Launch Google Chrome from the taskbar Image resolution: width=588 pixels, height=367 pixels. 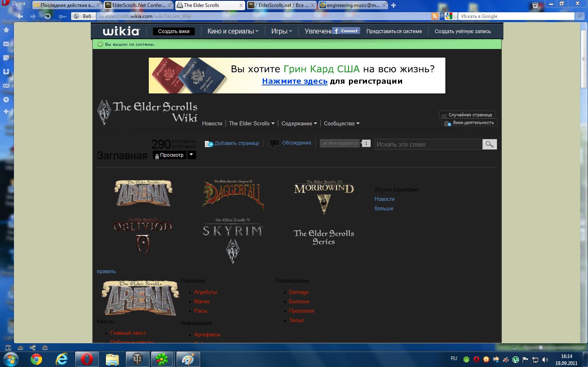coord(36,359)
